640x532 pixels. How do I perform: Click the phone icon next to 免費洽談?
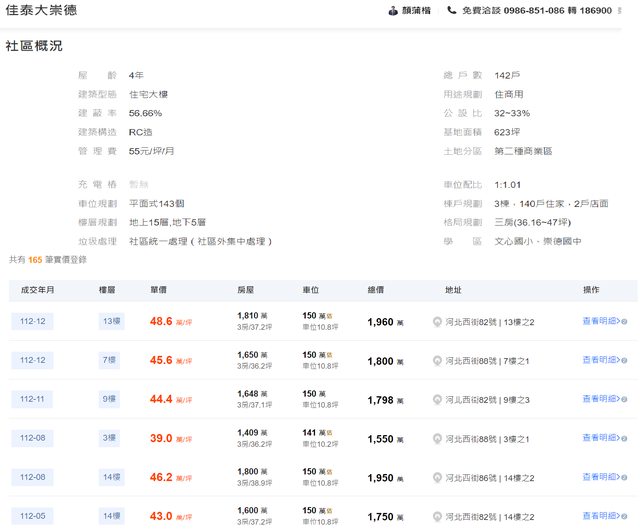pos(452,11)
